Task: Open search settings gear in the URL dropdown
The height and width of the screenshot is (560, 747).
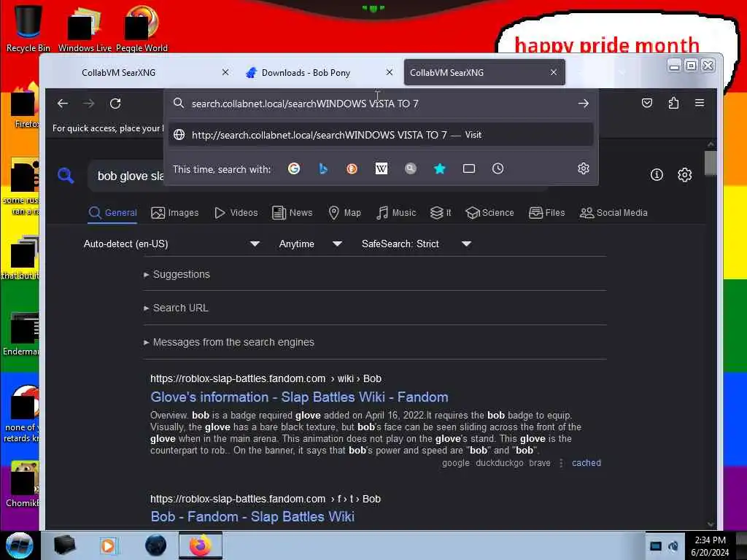Action: pos(584,168)
